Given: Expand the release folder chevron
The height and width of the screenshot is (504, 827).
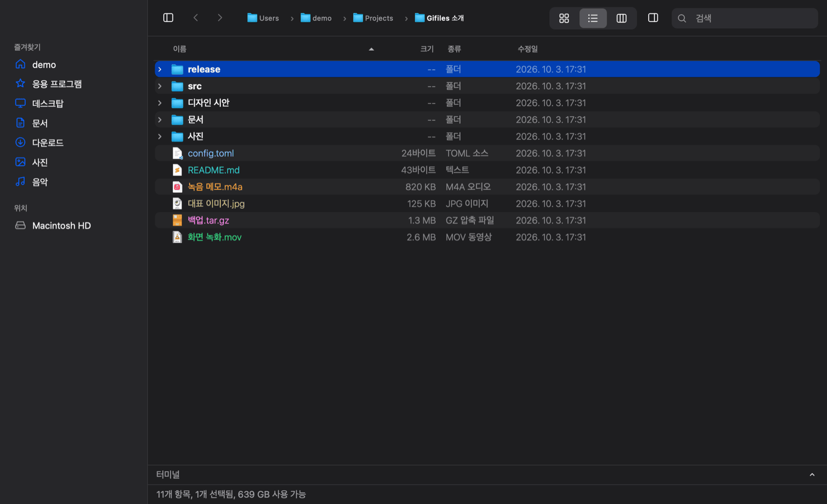Looking at the screenshot, I should click(160, 69).
